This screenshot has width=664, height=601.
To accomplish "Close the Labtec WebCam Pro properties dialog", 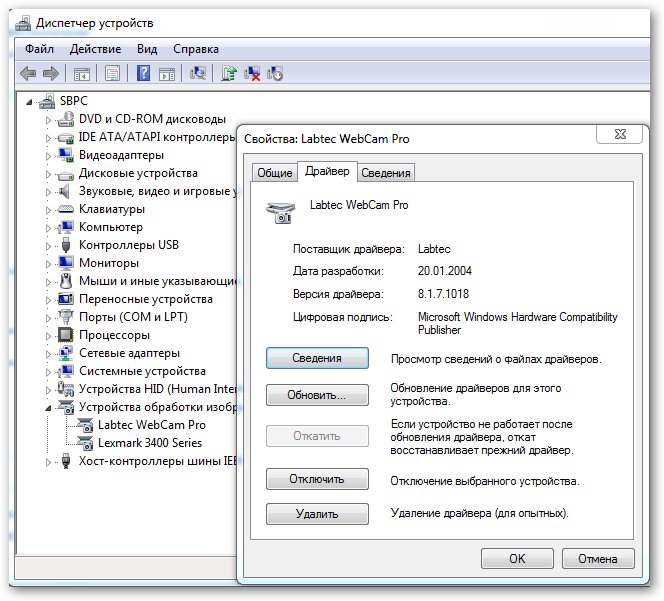I will point(620,134).
